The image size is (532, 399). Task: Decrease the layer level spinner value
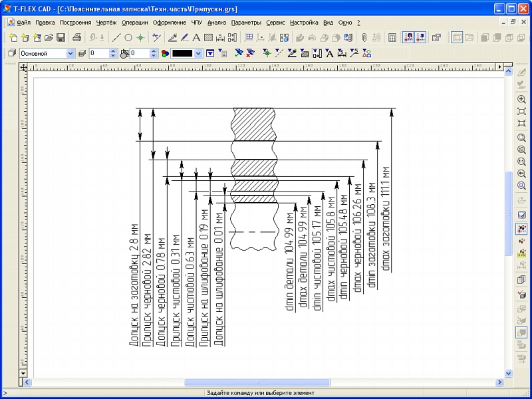tap(113, 56)
